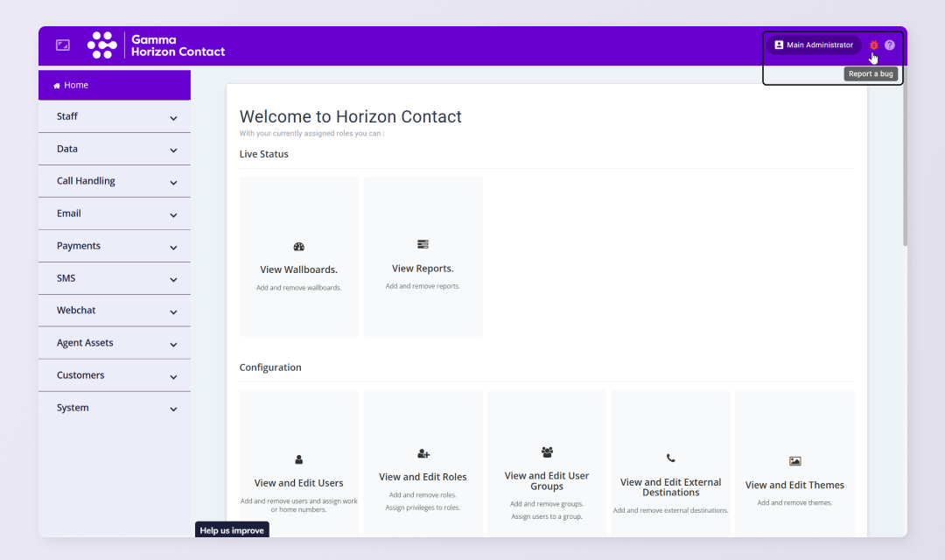945x560 pixels.
Task: Click the User Groups people icon
Action: 547,452
